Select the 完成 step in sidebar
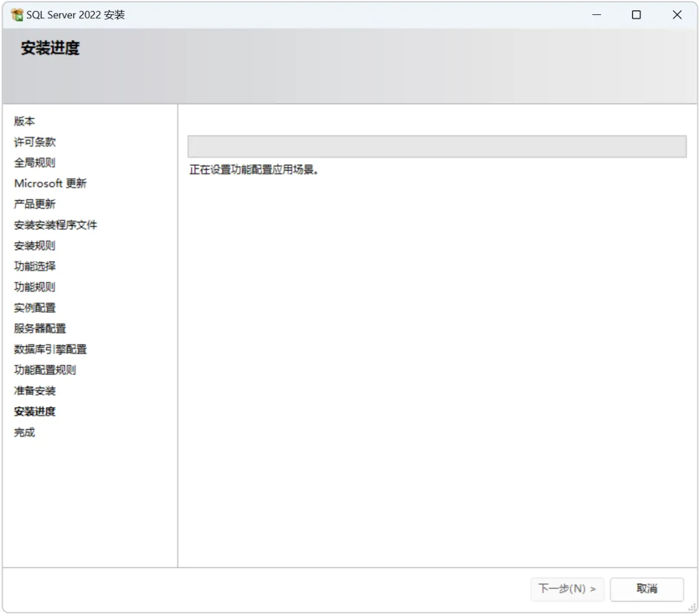This screenshot has width=700, height=615. pyautogui.click(x=24, y=432)
